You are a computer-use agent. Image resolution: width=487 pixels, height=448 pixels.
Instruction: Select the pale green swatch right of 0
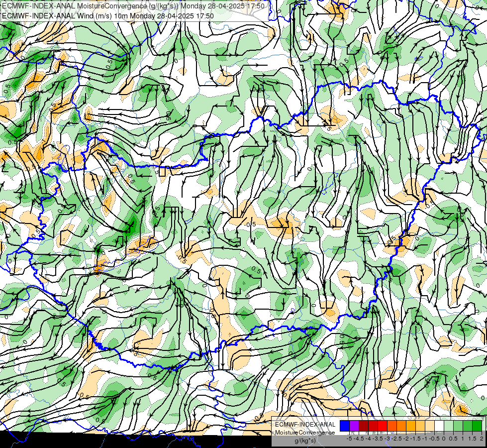pos(449,426)
